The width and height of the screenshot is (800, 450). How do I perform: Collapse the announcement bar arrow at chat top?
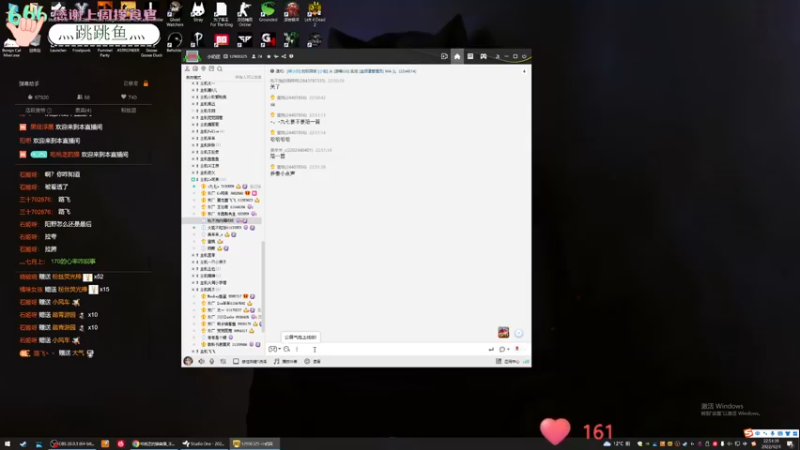pos(524,71)
